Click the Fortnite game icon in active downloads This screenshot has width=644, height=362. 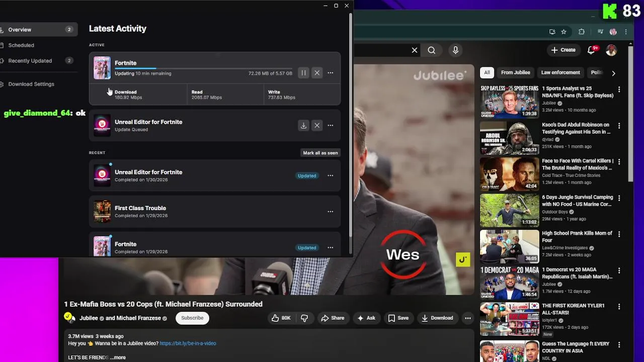pos(102,68)
